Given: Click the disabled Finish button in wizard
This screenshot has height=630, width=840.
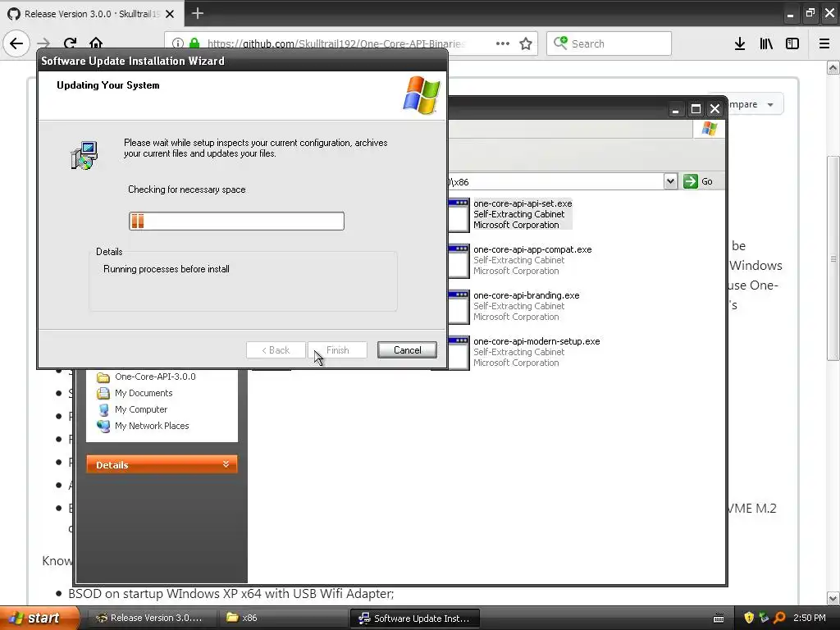Looking at the screenshot, I should click(x=337, y=349).
